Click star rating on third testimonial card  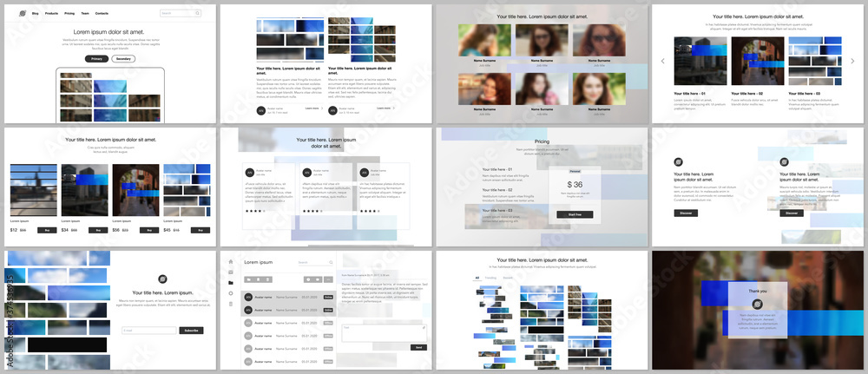pos(370,211)
